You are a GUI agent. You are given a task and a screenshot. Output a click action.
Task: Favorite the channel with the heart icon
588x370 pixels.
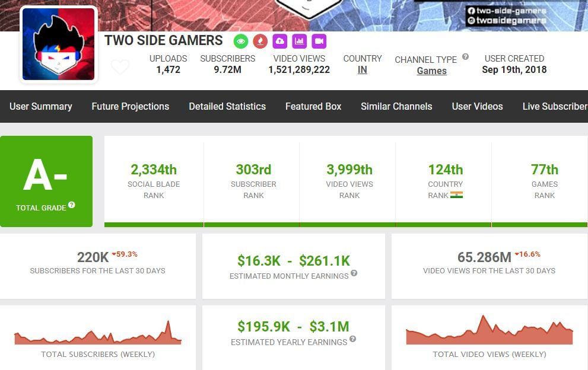(x=120, y=67)
